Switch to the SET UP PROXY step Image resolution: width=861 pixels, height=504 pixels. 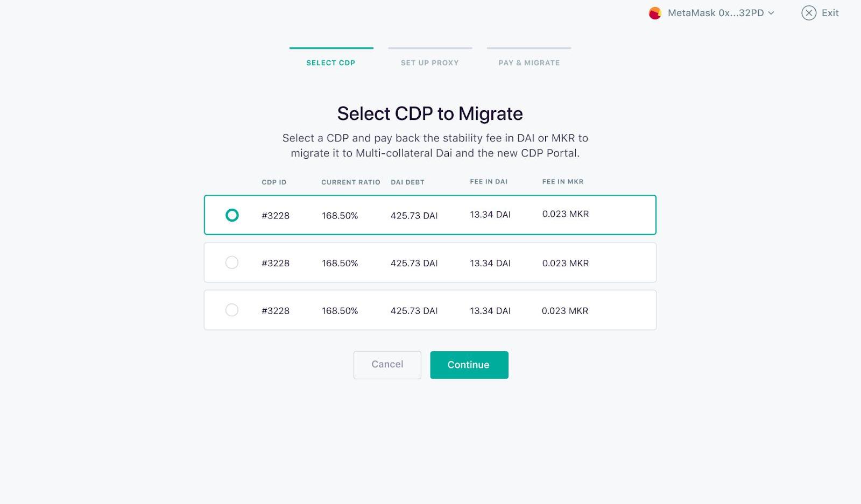[x=430, y=63]
